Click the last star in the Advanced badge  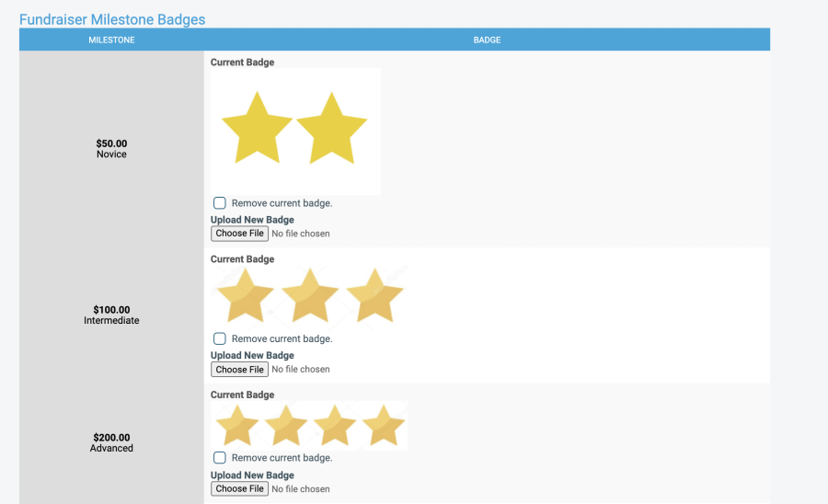point(384,425)
